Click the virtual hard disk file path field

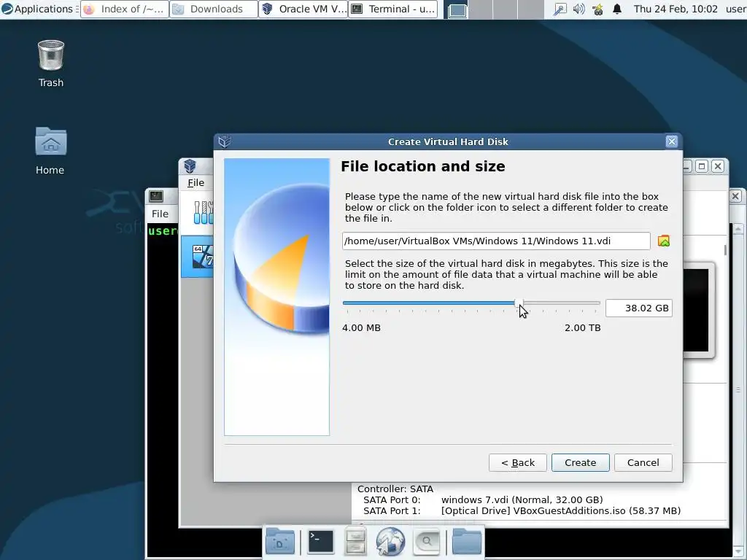click(x=496, y=241)
